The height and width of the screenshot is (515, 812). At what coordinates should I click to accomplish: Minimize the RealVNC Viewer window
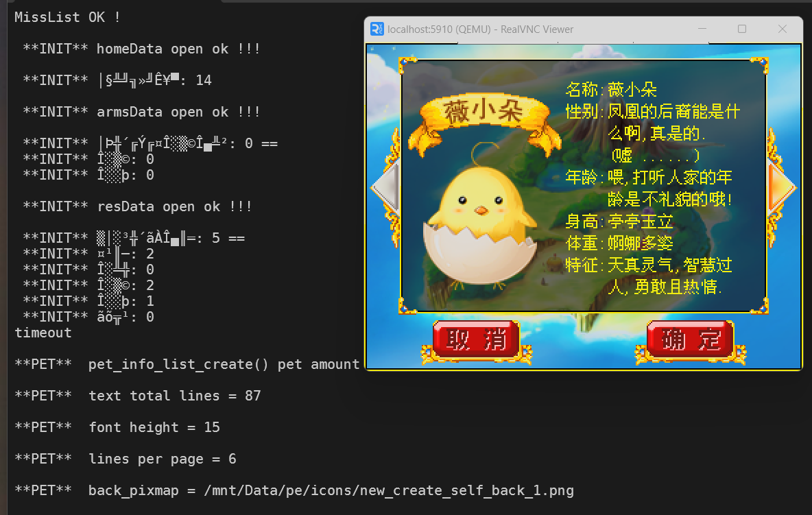702,29
